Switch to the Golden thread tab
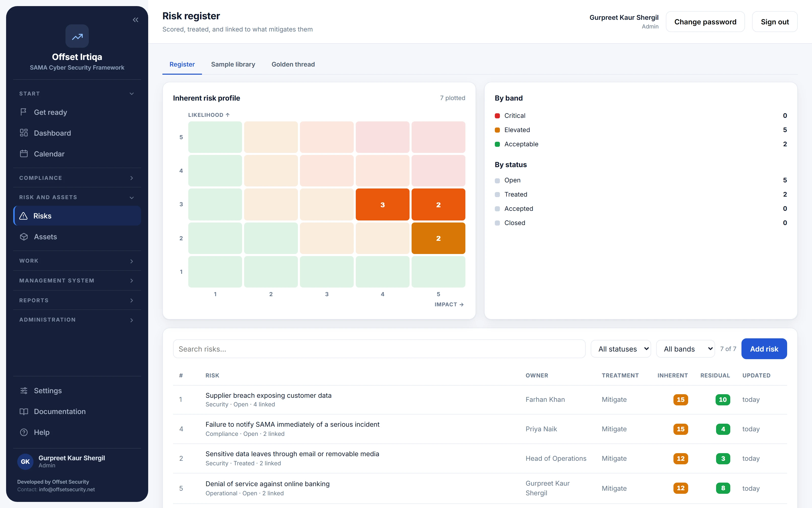 tap(293, 64)
